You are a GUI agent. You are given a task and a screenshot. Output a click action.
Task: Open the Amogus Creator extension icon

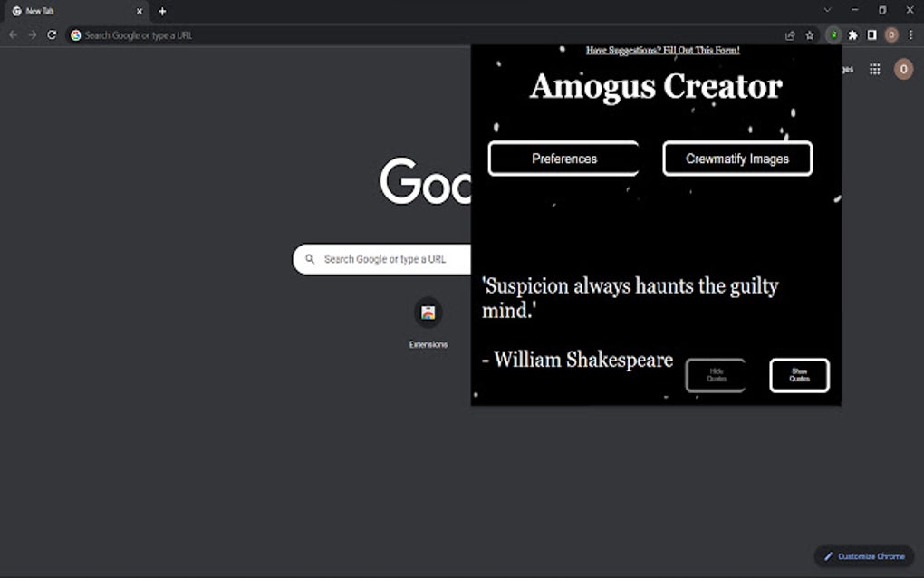coord(833,34)
